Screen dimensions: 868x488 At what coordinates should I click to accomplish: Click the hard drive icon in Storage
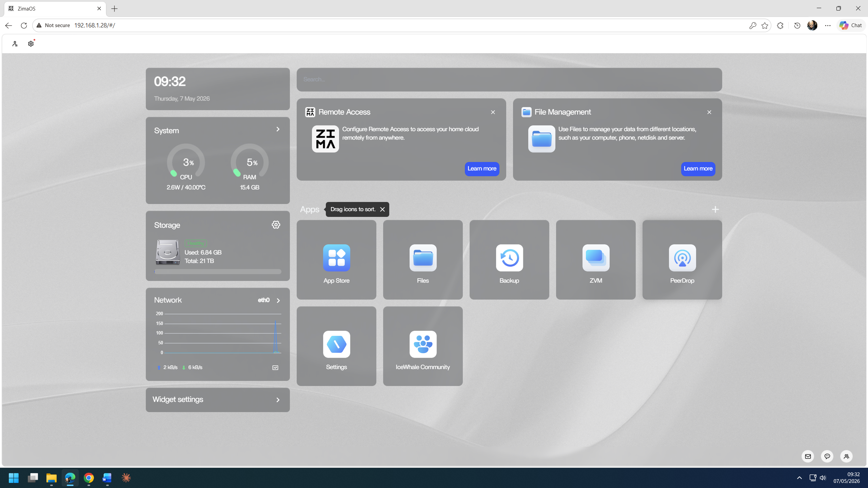point(167,252)
